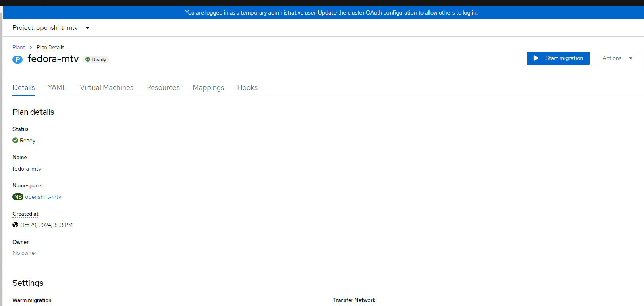Expand the Actions dropdown menu
Viewport: 644px width, 306px height.
tap(619, 58)
